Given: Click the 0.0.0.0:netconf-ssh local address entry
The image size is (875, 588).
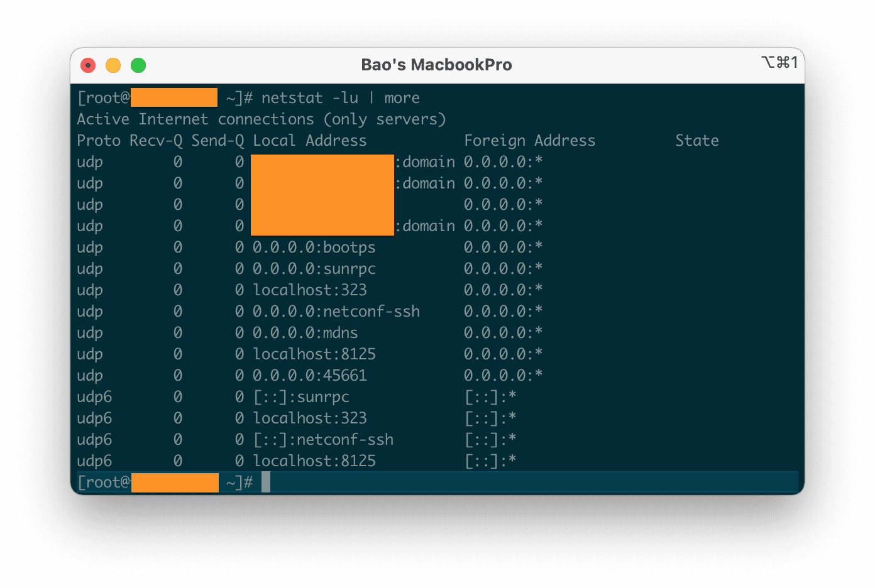Looking at the screenshot, I should point(336,312).
